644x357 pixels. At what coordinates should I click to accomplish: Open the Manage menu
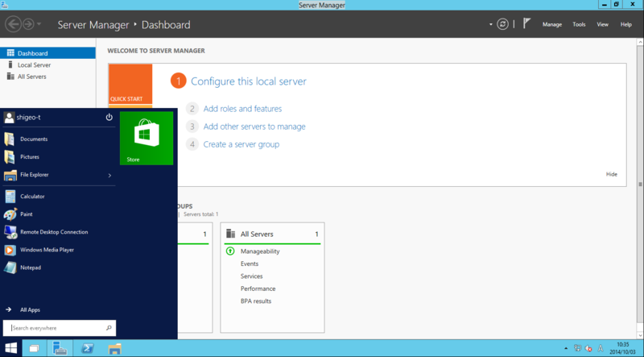click(552, 25)
